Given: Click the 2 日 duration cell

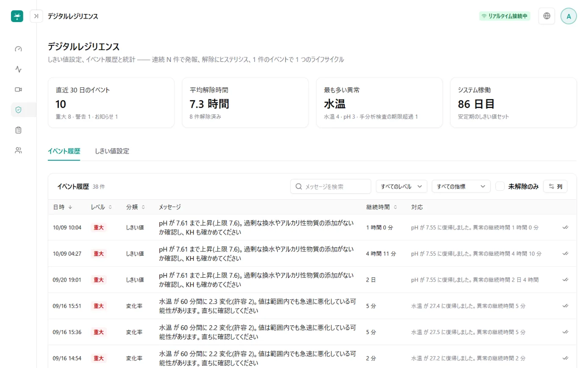Looking at the screenshot, I should 371,280.
